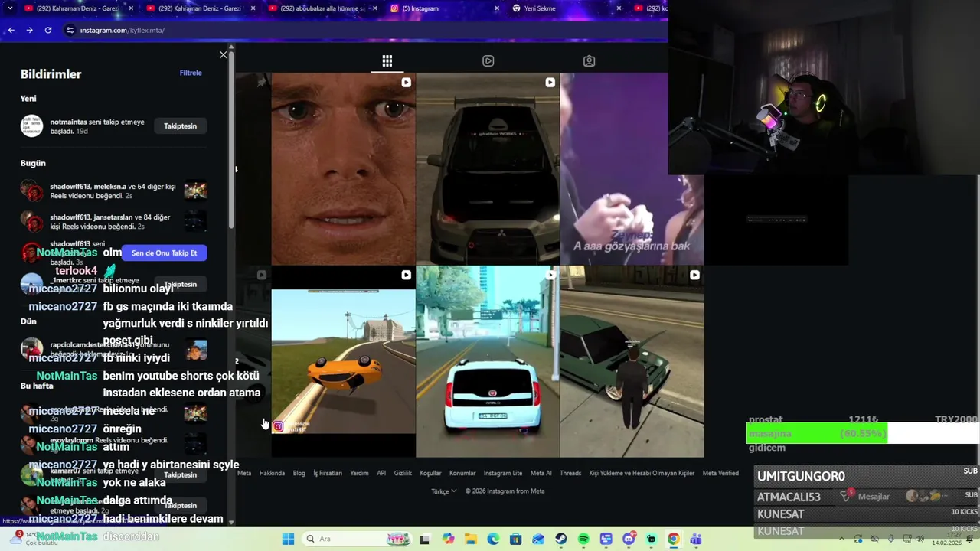Open the İş Fırsatları footer link
The image size is (980, 551).
(x=328, y=473)
